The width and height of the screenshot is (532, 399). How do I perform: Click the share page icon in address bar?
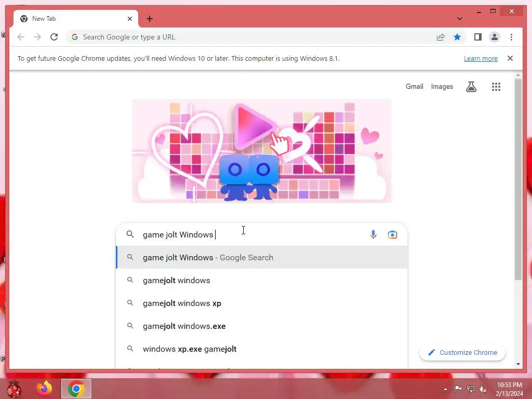click(x=441, y=37)
